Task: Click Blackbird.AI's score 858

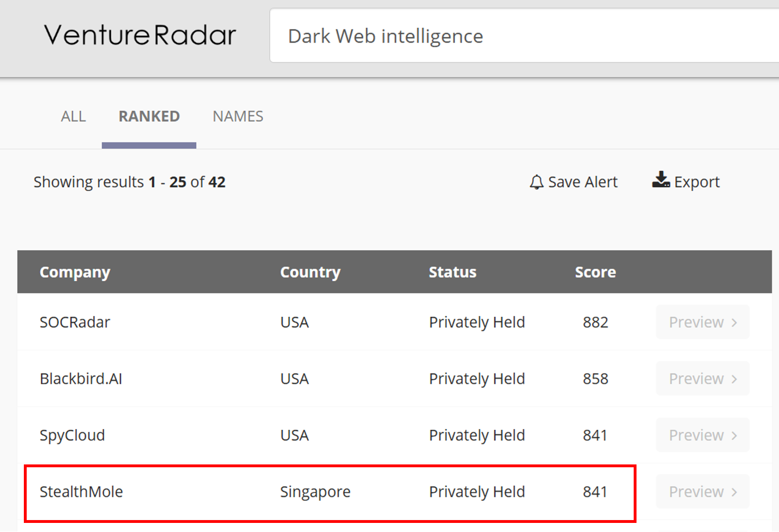Action: [x=595, y=379]
